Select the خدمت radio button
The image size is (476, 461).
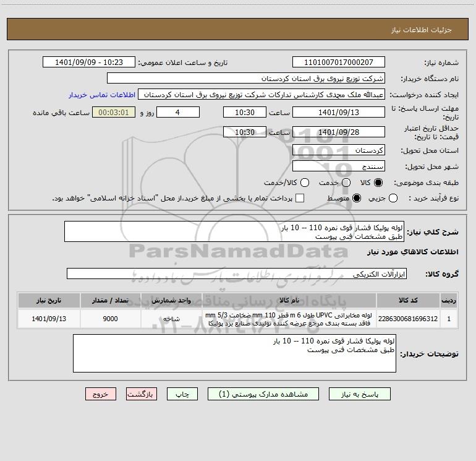click(x=346, y=183)
